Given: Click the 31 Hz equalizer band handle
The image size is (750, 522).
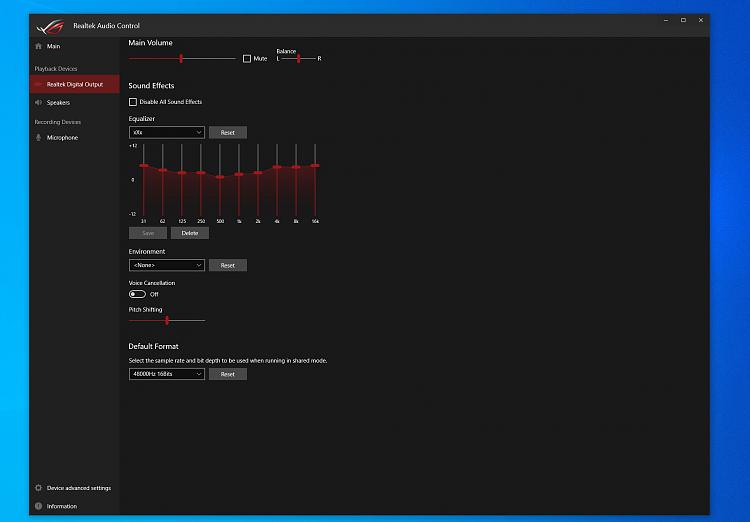Looking at the screenshot, I should tap(143, 166).
